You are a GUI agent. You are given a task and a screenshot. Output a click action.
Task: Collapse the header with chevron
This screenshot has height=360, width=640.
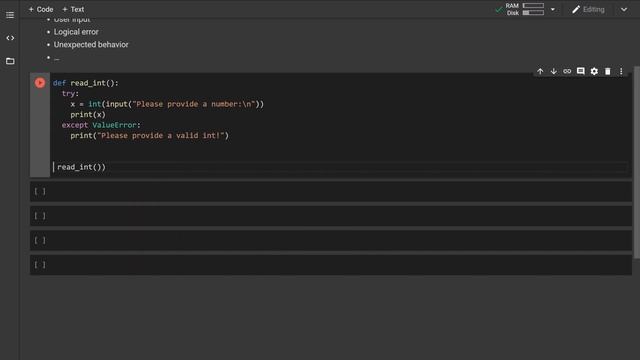(x=624, y=9)
